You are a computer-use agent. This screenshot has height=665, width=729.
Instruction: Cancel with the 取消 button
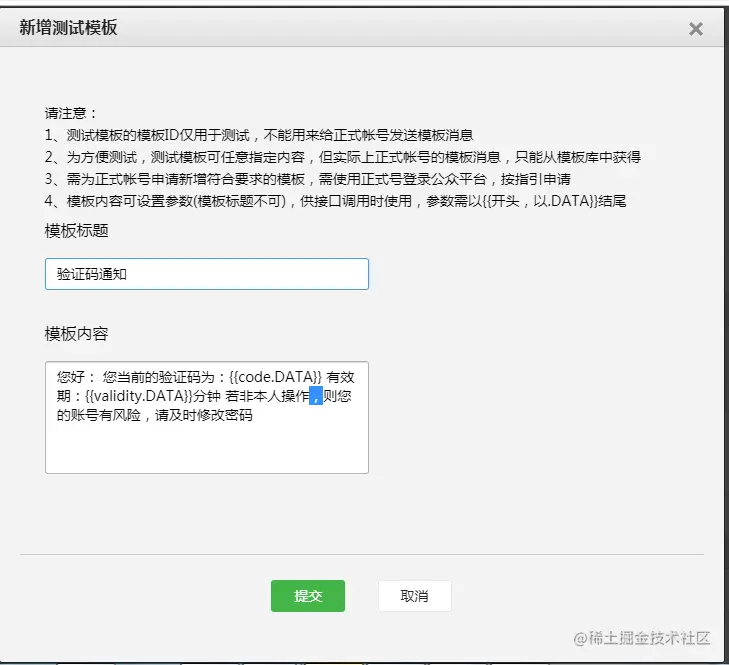414,596
